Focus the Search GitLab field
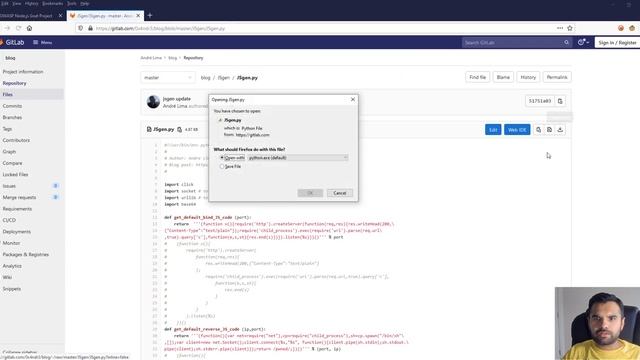 pyautogui.click(x=512, y=42)
